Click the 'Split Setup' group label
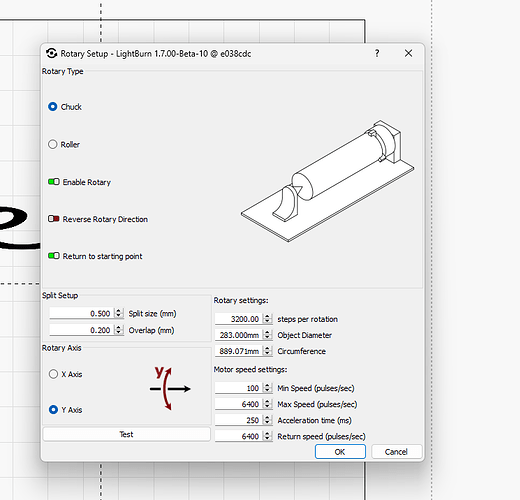The image size is (520, 500). 60,295
